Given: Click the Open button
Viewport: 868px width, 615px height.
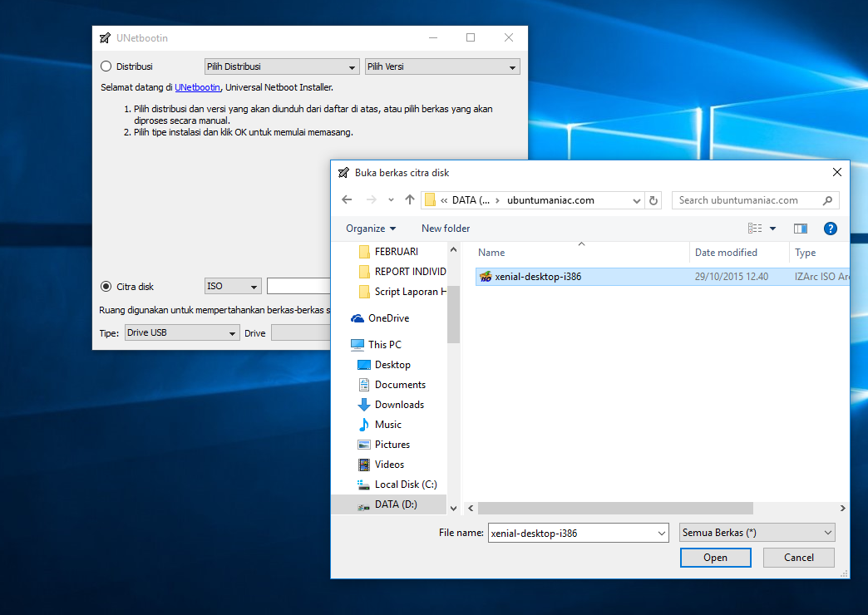Looking at the screenshot, I should [715, 558].
